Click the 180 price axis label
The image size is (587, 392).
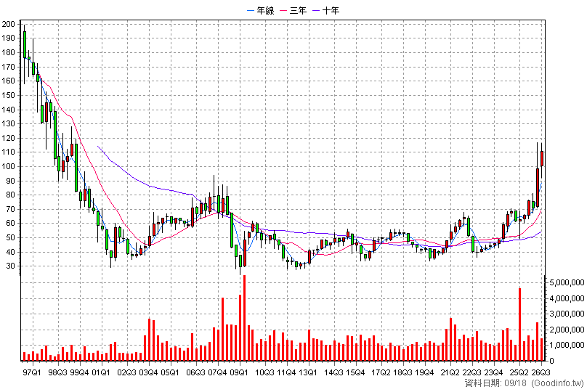point(8,52)
